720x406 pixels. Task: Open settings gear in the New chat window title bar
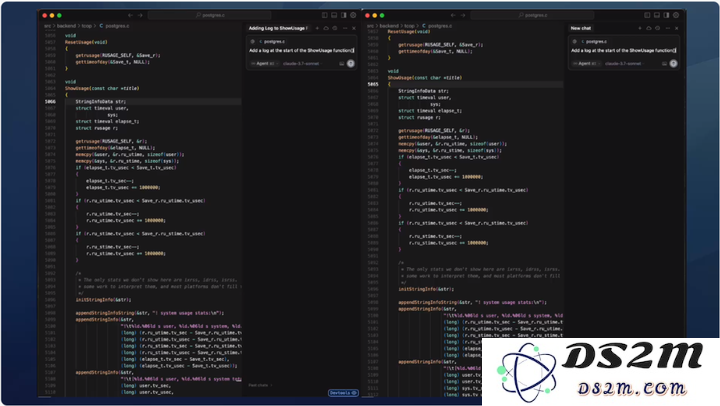(x=676, y=15)
